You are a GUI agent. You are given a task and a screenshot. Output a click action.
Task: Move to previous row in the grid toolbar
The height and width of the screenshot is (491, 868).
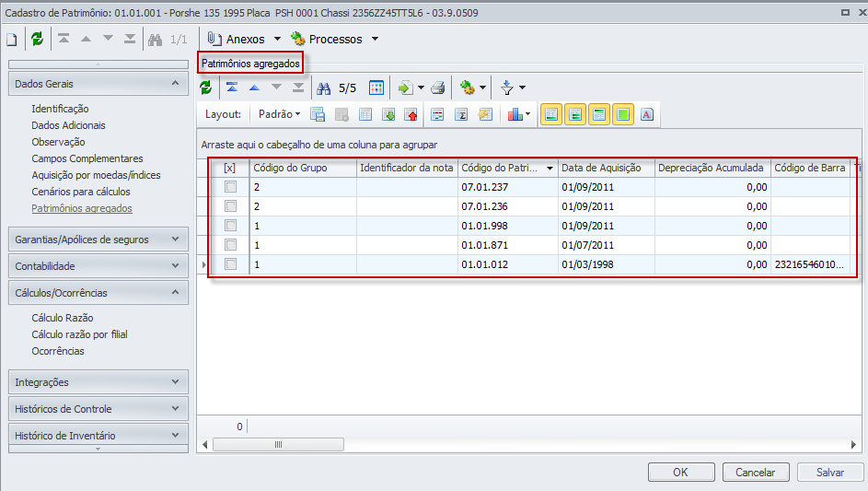pos(254,88)
